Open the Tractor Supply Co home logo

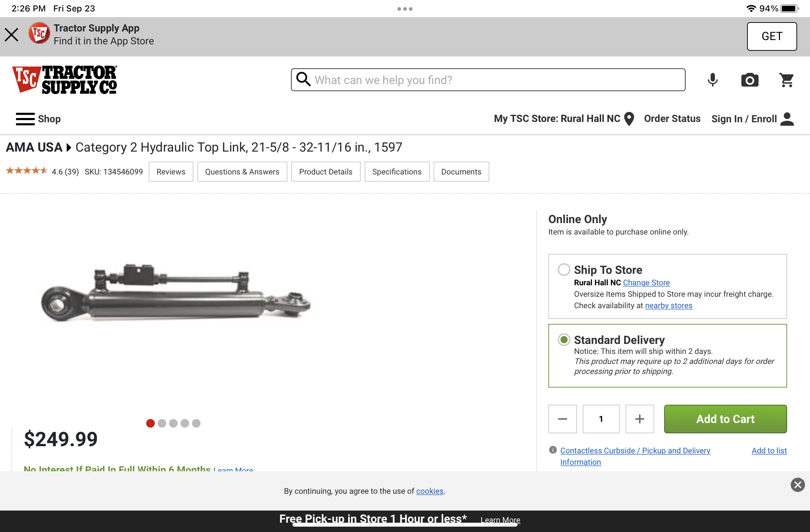click(65, 79)
